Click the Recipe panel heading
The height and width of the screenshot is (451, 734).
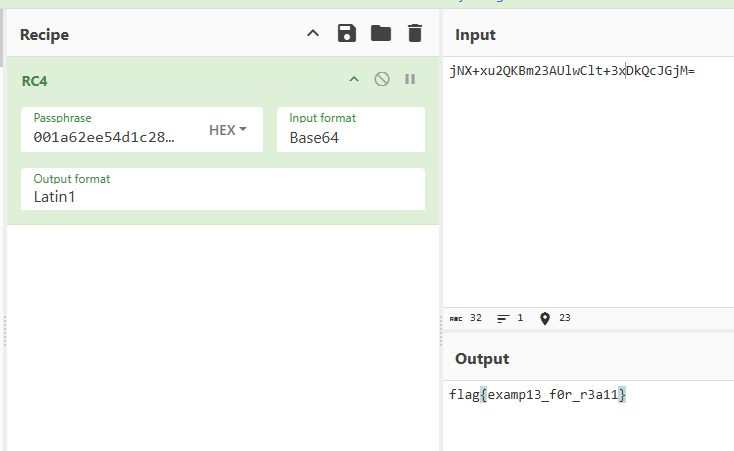[45, 35]
